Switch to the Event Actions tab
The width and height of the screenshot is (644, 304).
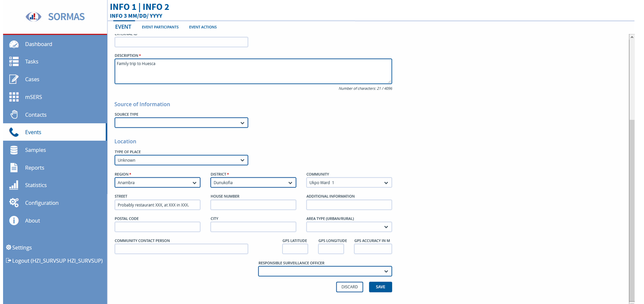[203, 27]
